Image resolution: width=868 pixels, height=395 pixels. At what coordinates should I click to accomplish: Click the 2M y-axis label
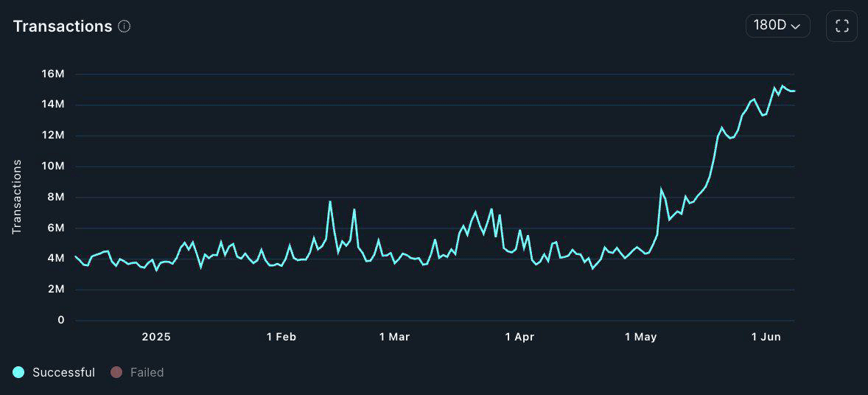[x=55, y=290]
